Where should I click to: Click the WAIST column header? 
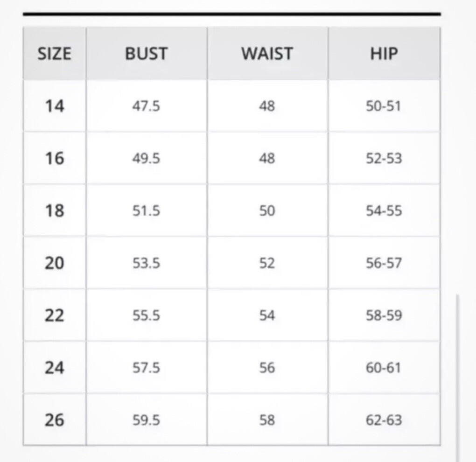tap(267, 54)
